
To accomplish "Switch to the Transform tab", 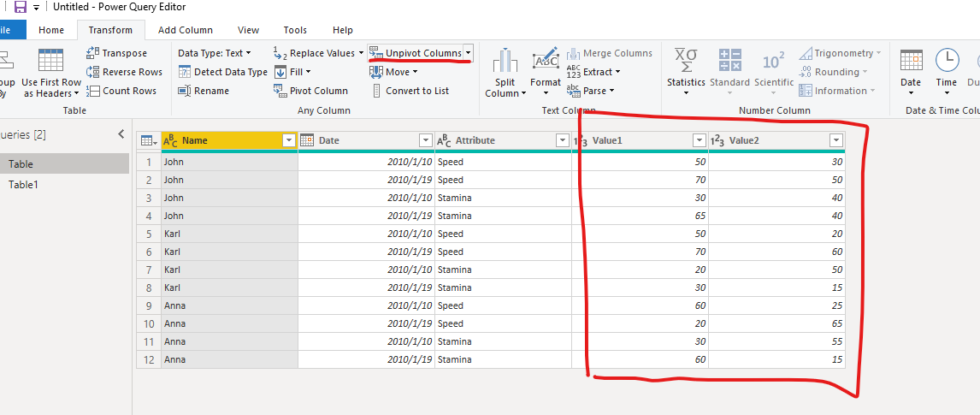I will pyautogui.click(x=110, y=30).
